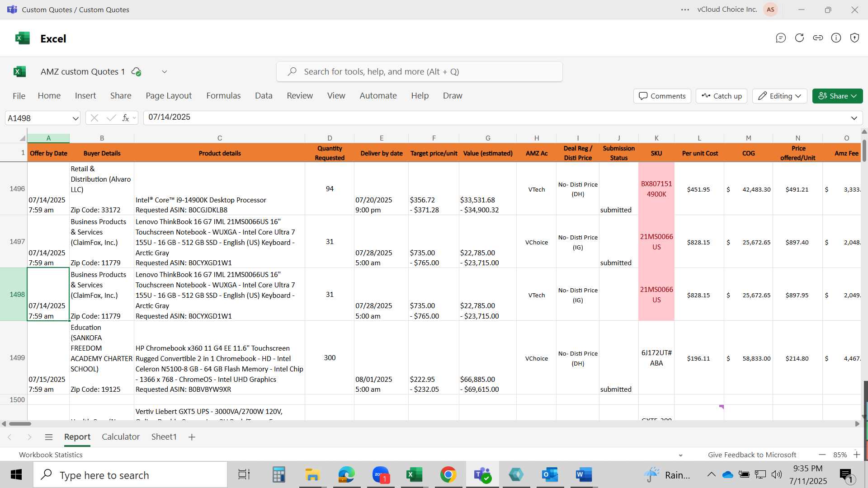868x488 pixels.
Task: Open the Name Box dropdown arrow
Action: [75, 118]
